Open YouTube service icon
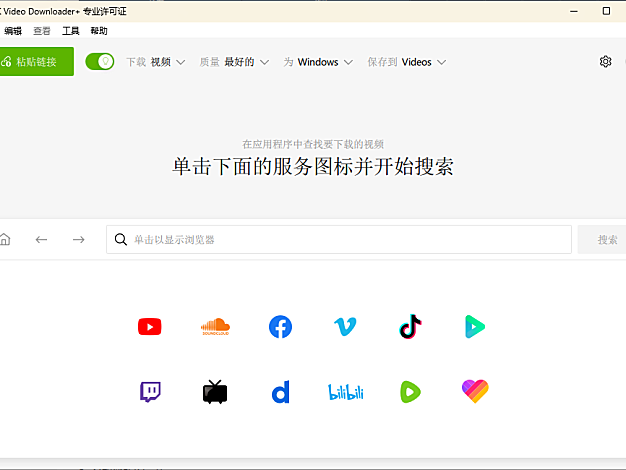 tap(150, 327)
